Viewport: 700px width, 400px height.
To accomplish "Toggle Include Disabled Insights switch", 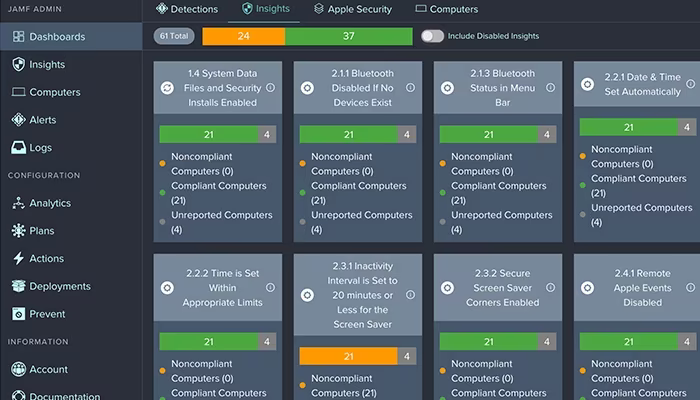I will (x=433, y=36).
